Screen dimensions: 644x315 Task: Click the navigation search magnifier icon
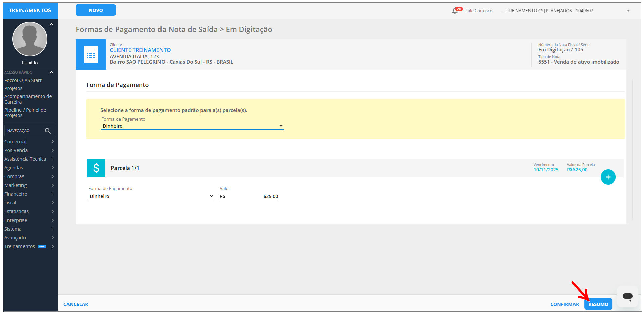[x=48, y=131]
